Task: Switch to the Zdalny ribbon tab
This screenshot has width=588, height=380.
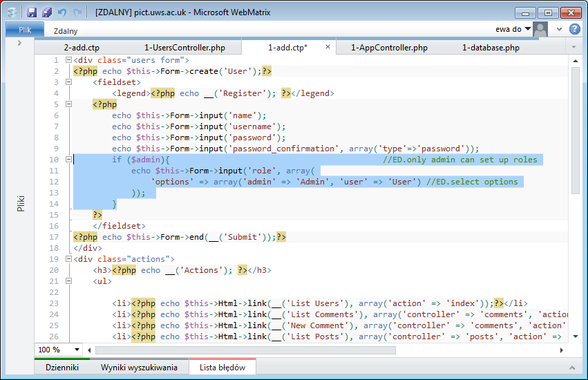Action: click(65, 31)
